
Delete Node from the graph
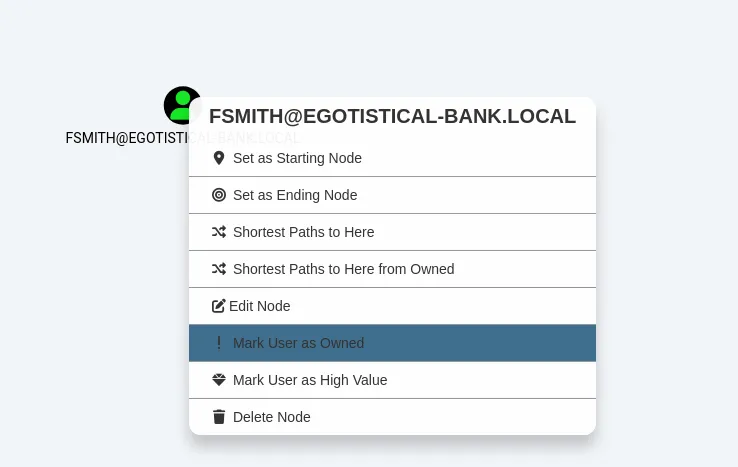click(x=272, y=417)
